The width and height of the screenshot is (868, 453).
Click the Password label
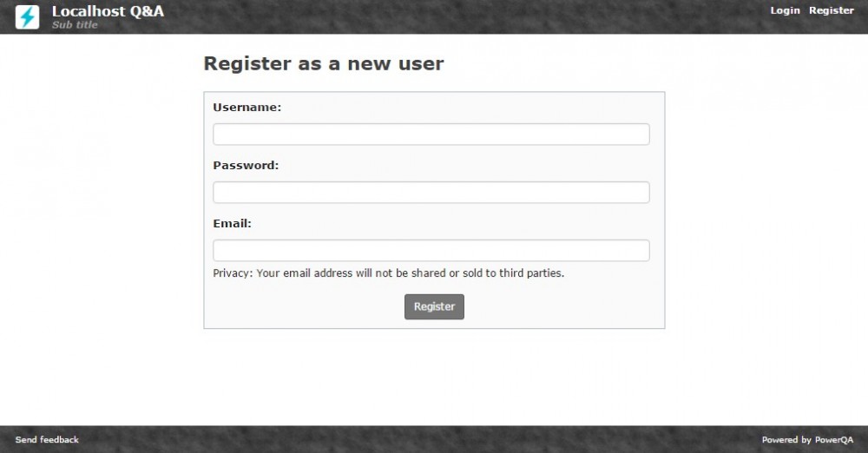coord(246,165)
